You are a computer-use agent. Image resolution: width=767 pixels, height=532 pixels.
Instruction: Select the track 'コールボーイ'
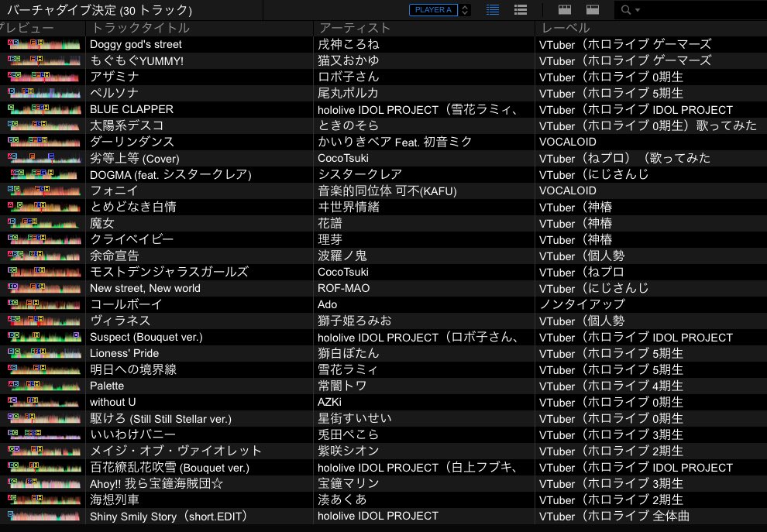tap(126, 304)
